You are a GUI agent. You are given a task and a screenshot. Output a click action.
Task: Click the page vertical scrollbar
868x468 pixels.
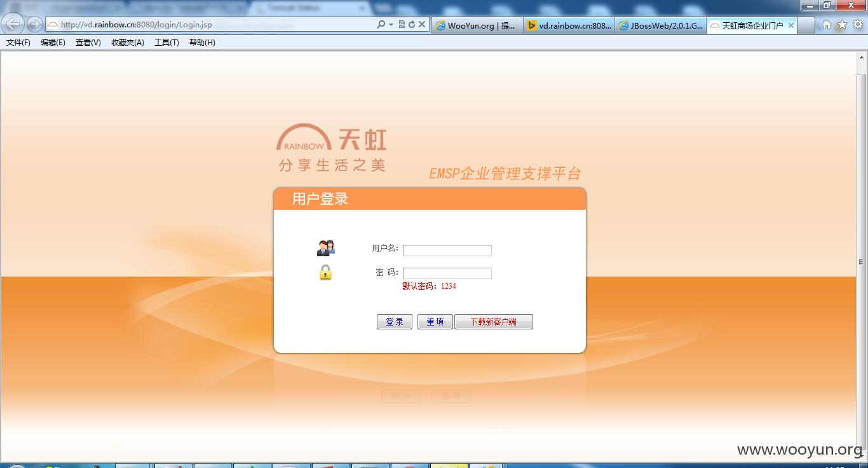tap(862, 257)
